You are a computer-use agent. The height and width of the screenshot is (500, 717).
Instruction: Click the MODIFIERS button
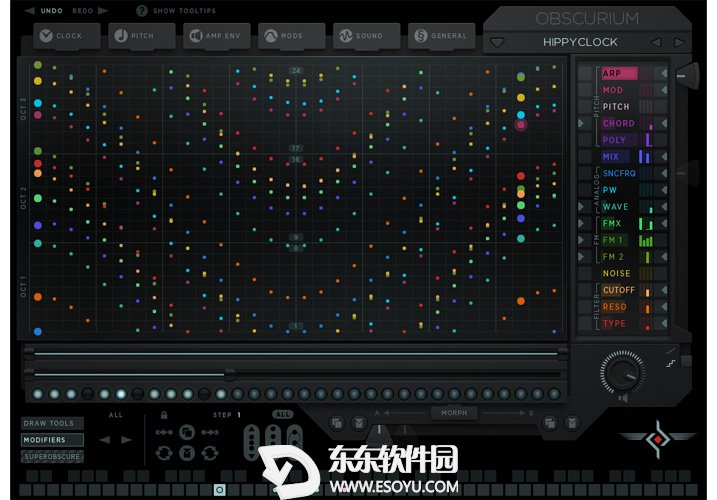(x=52, y=440)
